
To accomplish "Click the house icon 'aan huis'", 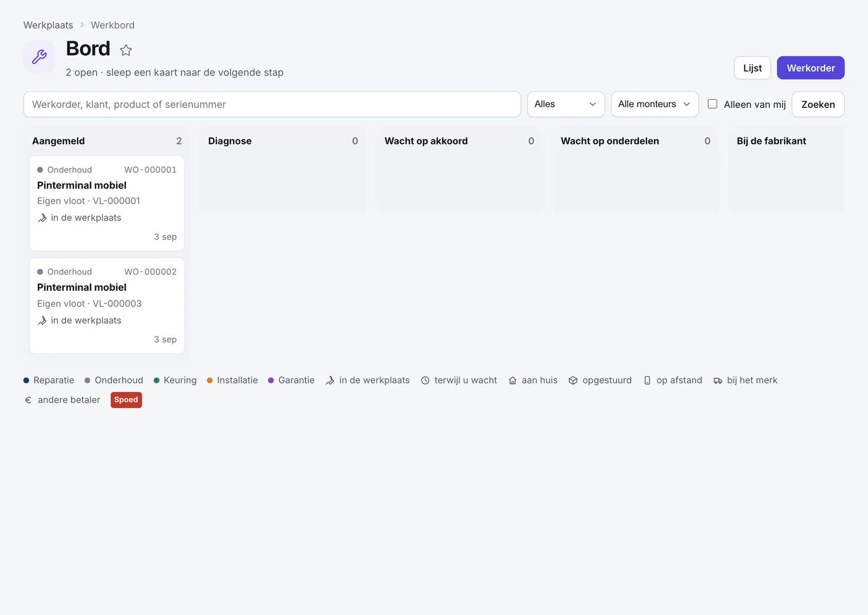I will [x=513, y=381].
